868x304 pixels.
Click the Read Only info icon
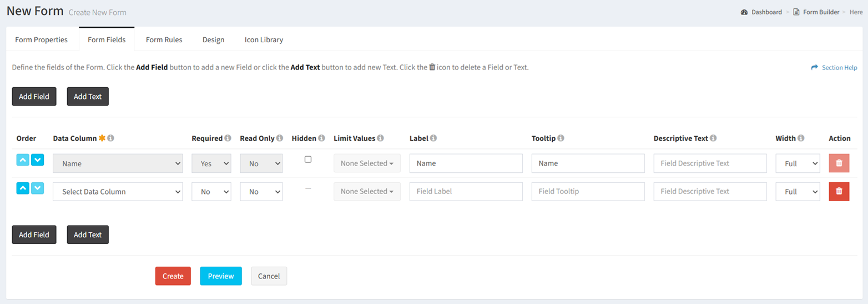coord(280,138)
